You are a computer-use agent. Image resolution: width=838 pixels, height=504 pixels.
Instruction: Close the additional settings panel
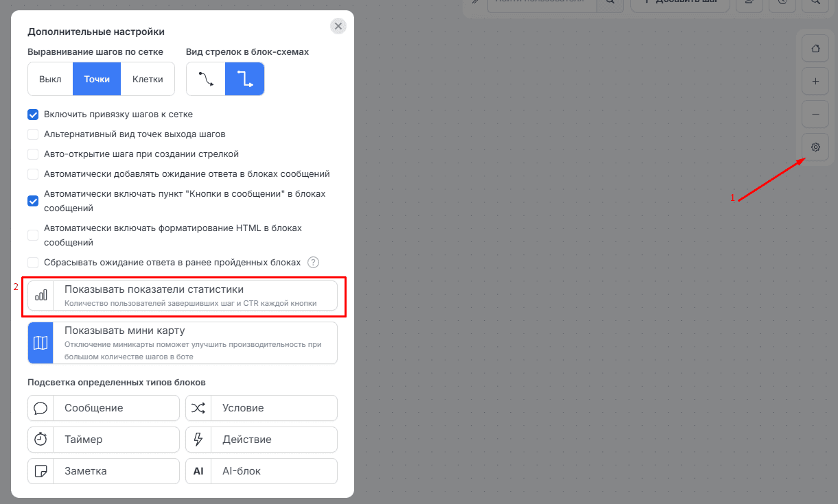click(x=338, y=26)
